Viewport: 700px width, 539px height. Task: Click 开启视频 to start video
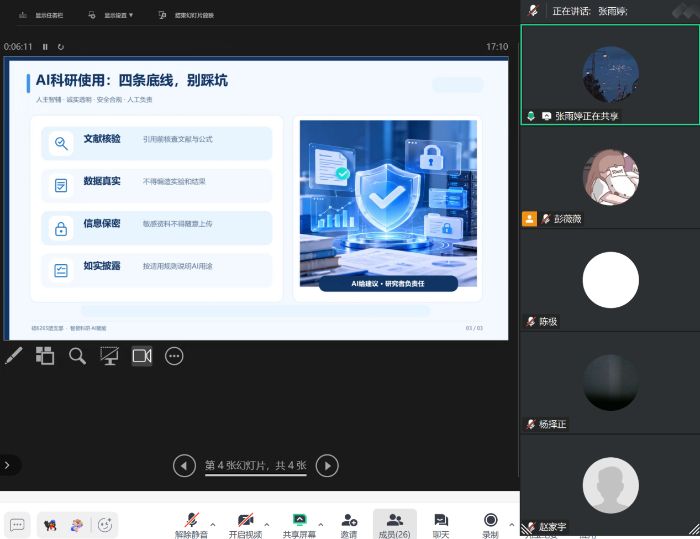point(246,526)
